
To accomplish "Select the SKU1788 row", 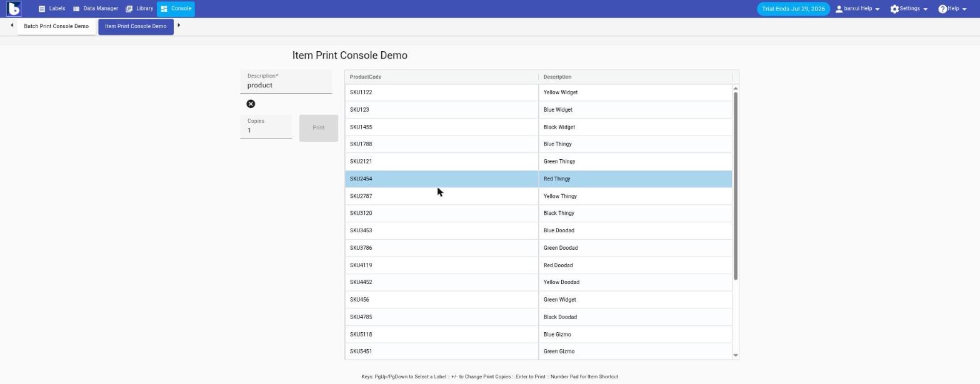I will coord(538,144).
